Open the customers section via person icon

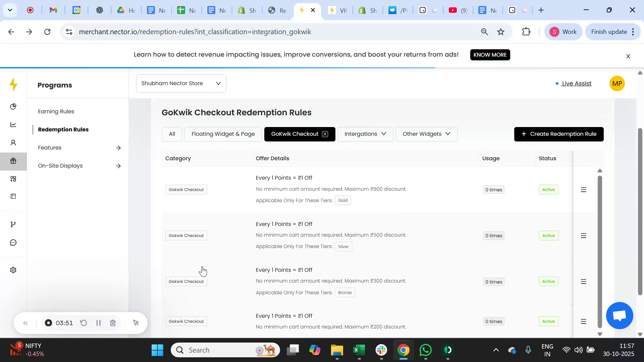pos(13,142)
